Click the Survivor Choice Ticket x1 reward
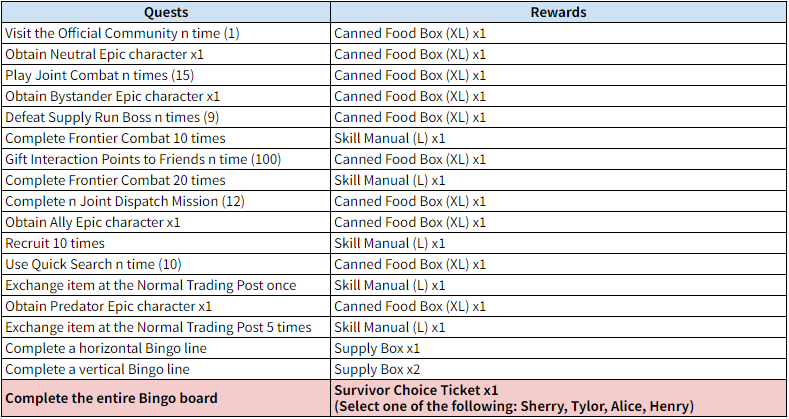This screenshot has width=789, height=419. pos(416,390)
